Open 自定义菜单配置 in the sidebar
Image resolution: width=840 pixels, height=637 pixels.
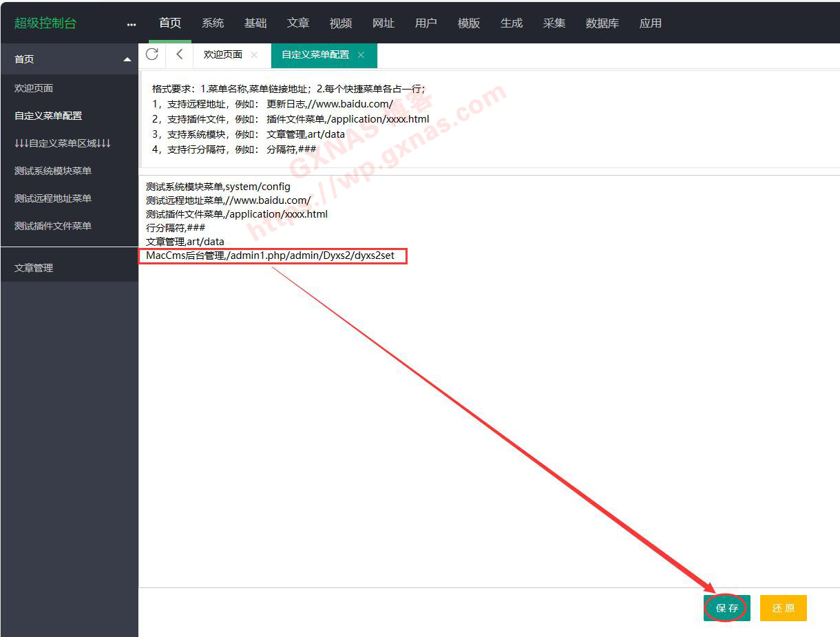tap(48, 116)
